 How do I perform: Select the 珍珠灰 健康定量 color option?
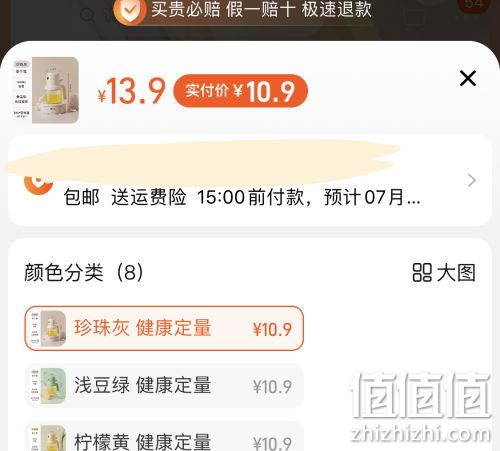[164, 328]
